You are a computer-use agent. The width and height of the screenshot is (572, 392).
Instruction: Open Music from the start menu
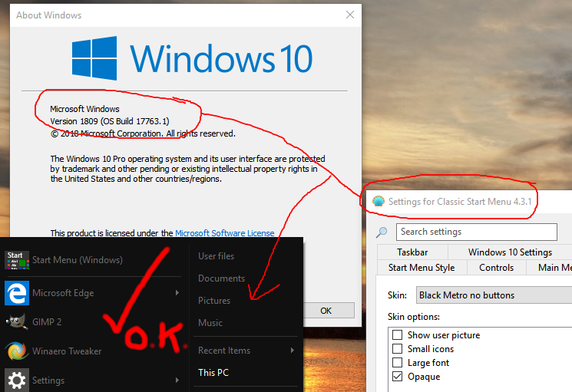point(210,323)
